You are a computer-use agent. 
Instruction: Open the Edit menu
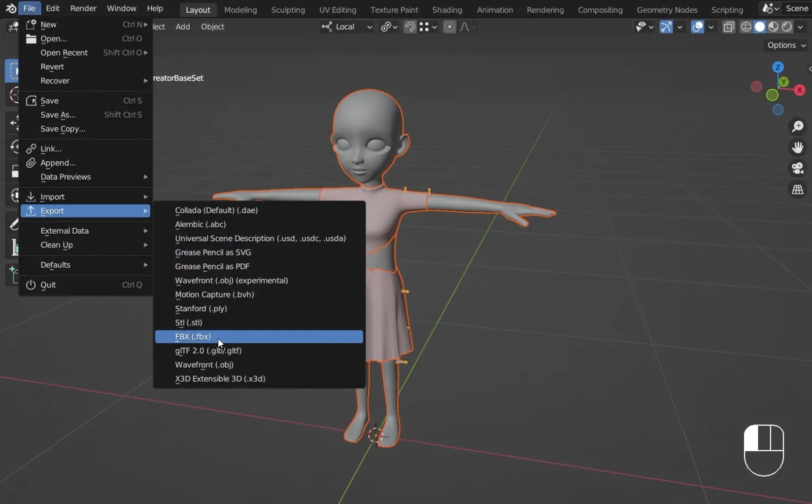pyautogui.click(x=52, y=9)
